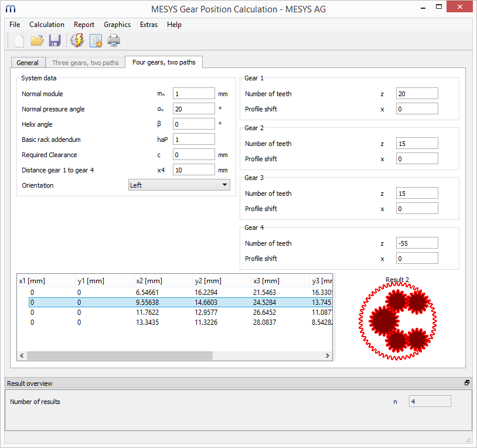Open a file with the folder icon
477x448 pixels.
pyautogui.click(x=37, y=40)
